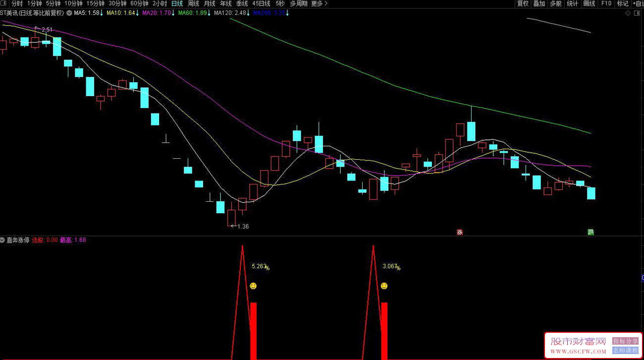Screen dimensions: 644x360
Task: Click the MA250 label
Action: click(x=269, y=13)
